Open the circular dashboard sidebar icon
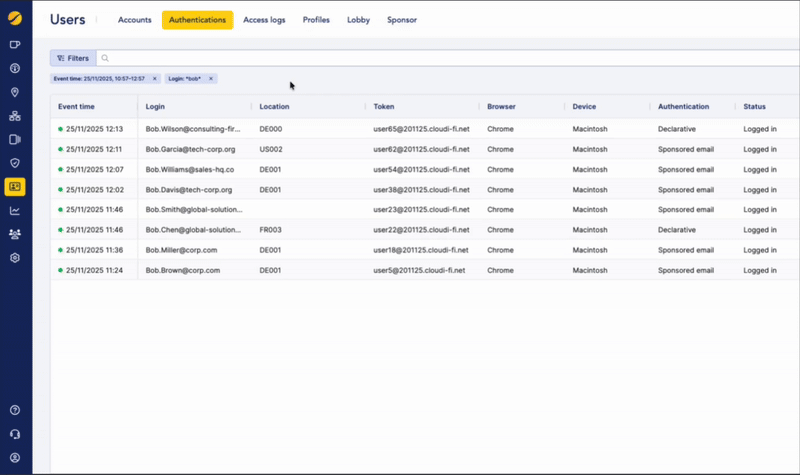The image size is (800, 475). point(15,68)
